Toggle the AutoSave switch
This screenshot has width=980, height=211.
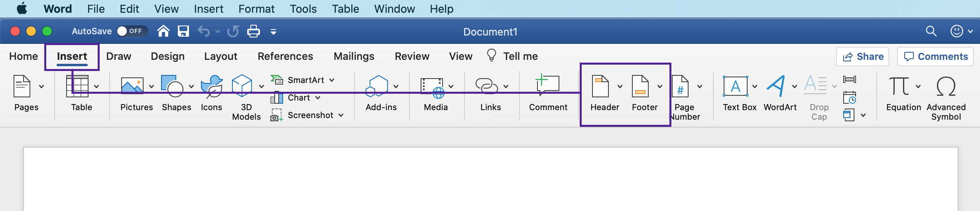click(132, 31)
